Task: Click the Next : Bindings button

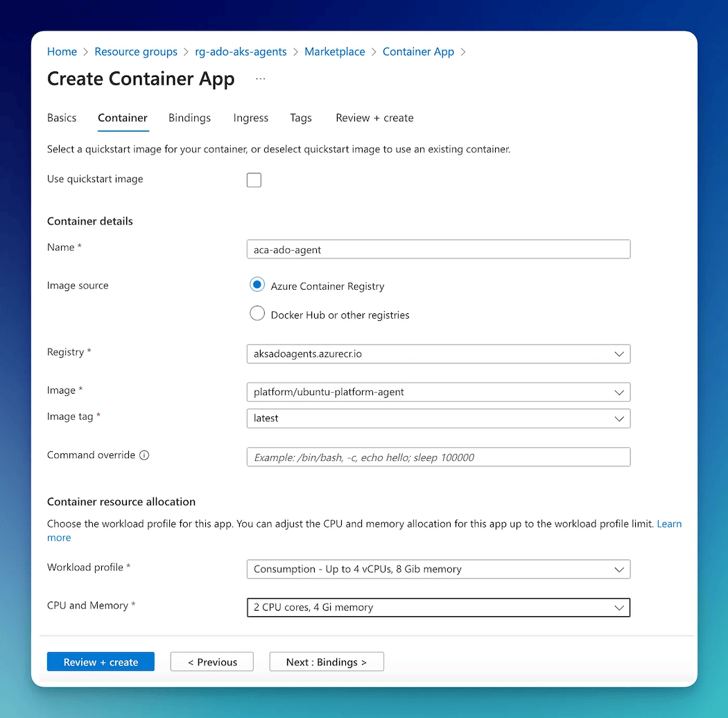Action: [327, 662]
